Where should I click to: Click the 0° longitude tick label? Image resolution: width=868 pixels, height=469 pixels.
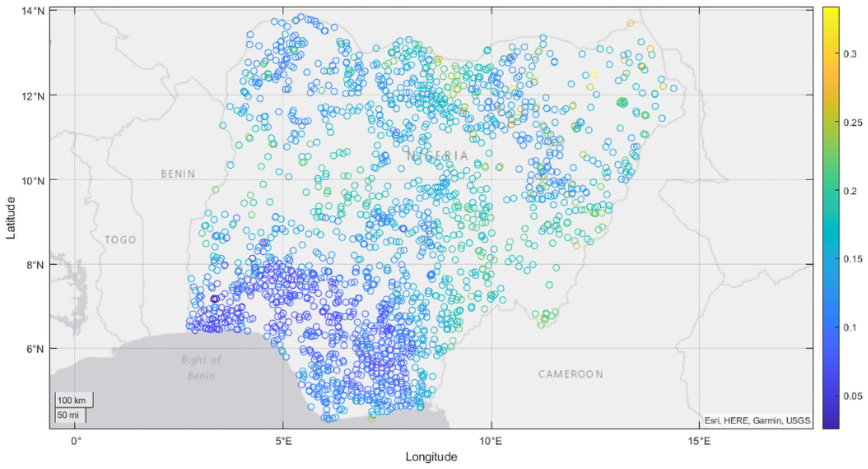(75, 441)
